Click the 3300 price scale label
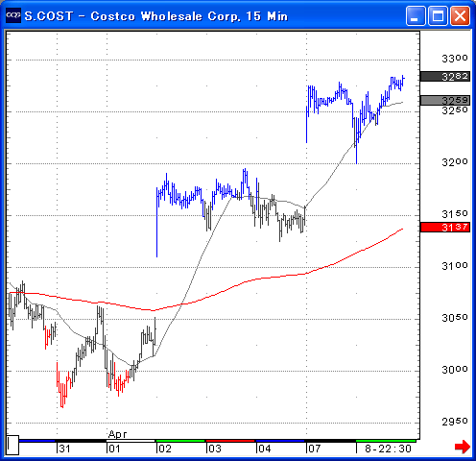This screenshot has height=461, width=476. [455, 59]
